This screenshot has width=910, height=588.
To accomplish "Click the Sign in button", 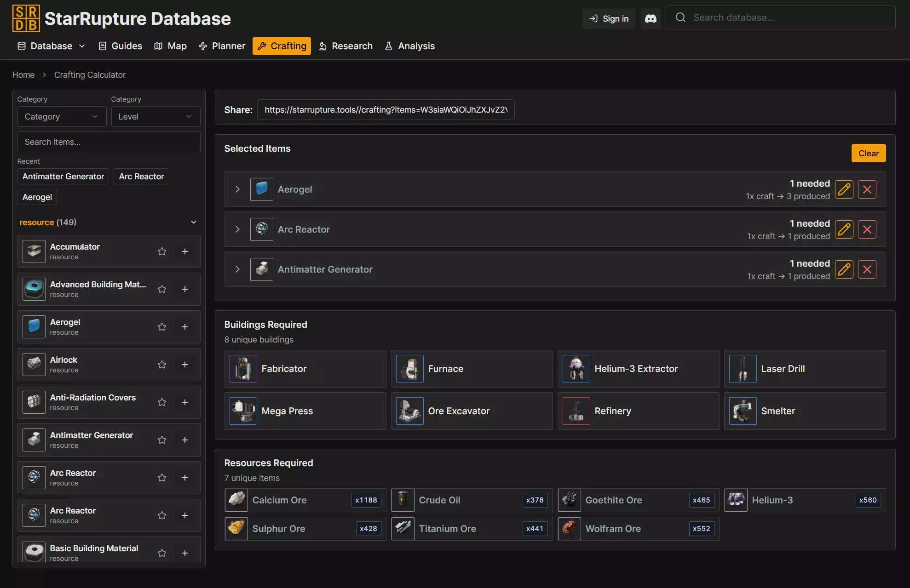I will point(609,19).
